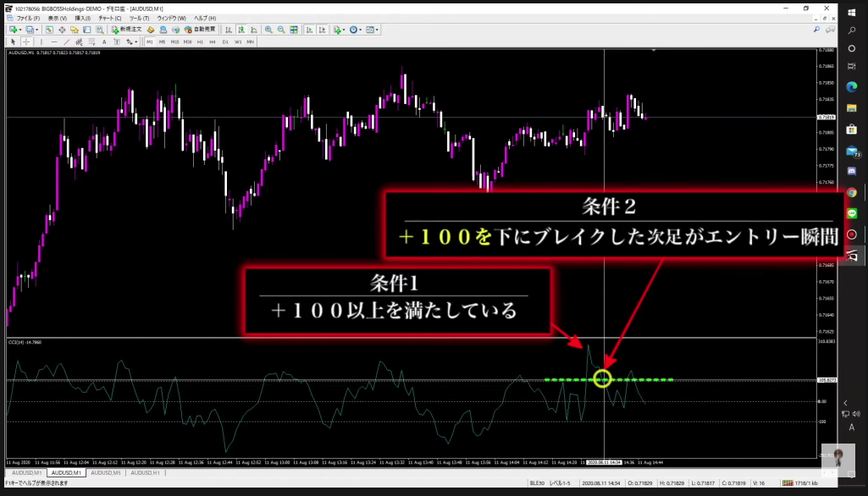Click the BLE30 profile status entry

pyautogui.click(x=537, y=483)
